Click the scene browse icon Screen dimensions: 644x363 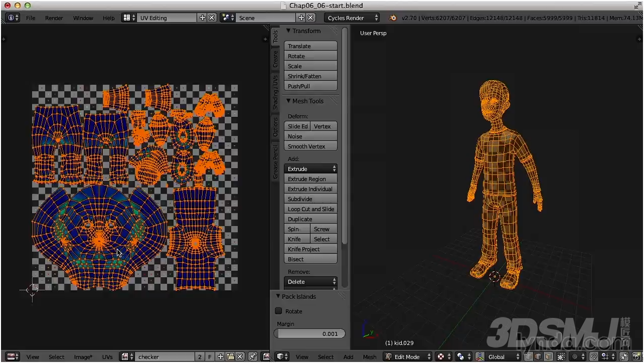pyautogui.click(x=228, y=18)
